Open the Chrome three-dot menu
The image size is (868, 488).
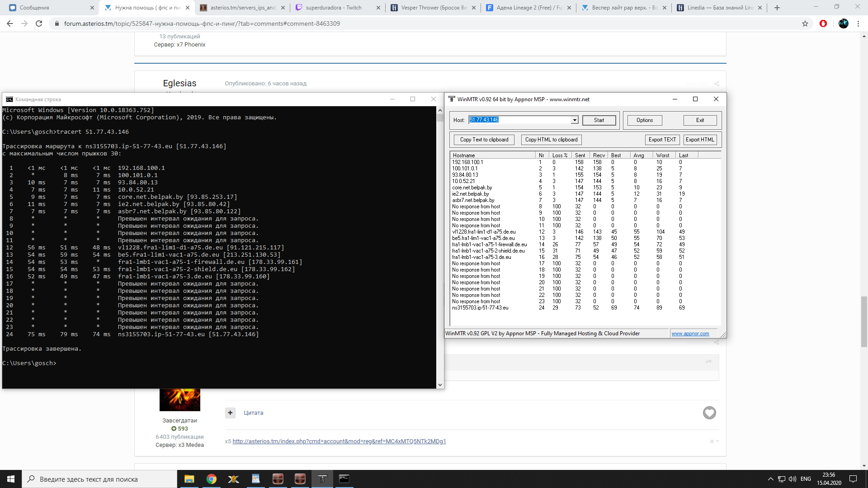point(858,23)
